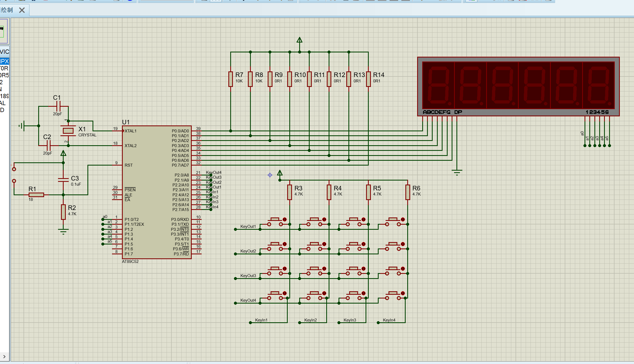
Task: Click the KeyOut4 row terminal label
Action: (248, 300)
